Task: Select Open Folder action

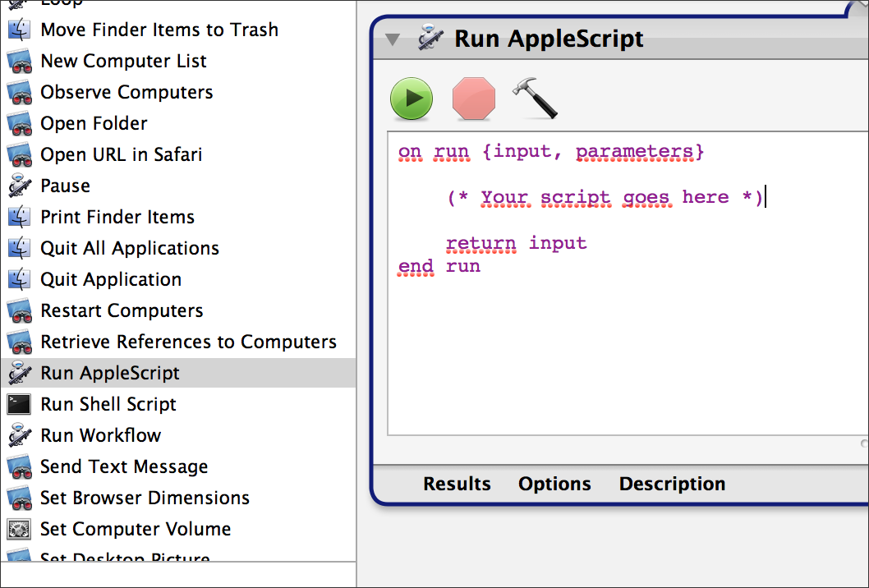Action: click(178, 123)
